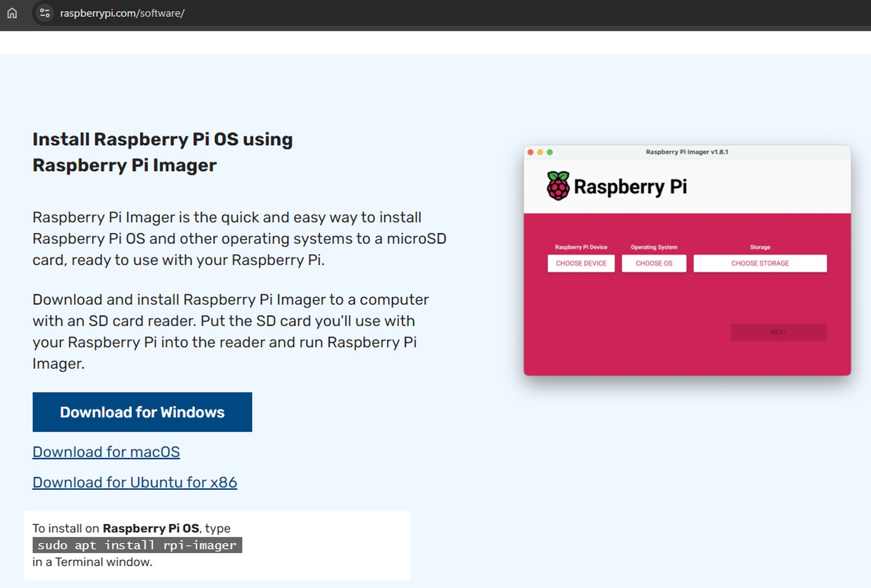Open the Download for Ubuntu for x86 link
The height and width of the screenshot is (588, 871).
pyautogui.click(x=135, y=482)
